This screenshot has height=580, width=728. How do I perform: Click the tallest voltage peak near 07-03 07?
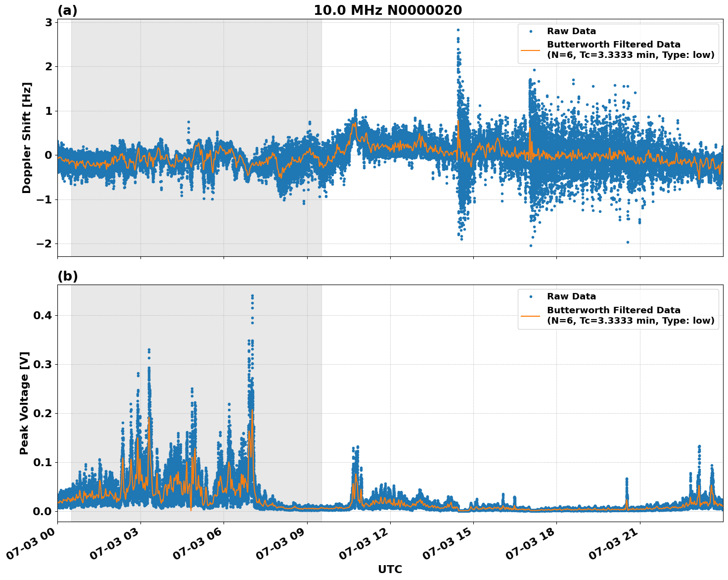click(252, 297)
